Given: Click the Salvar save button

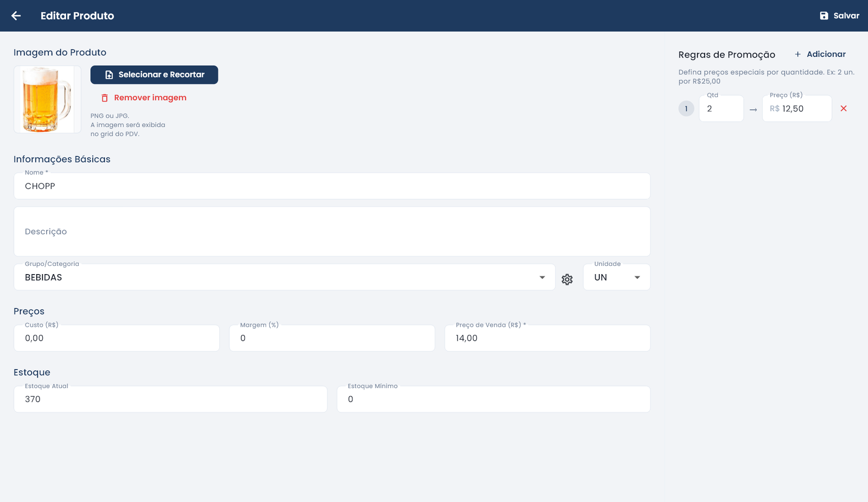Looking at the screenshot, I should coord(839,16).
